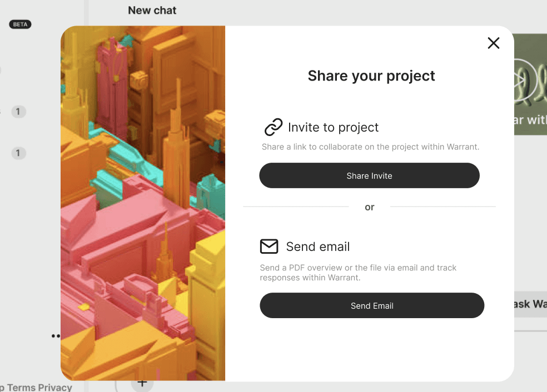Click the envelope icon beside Send email

269,247
